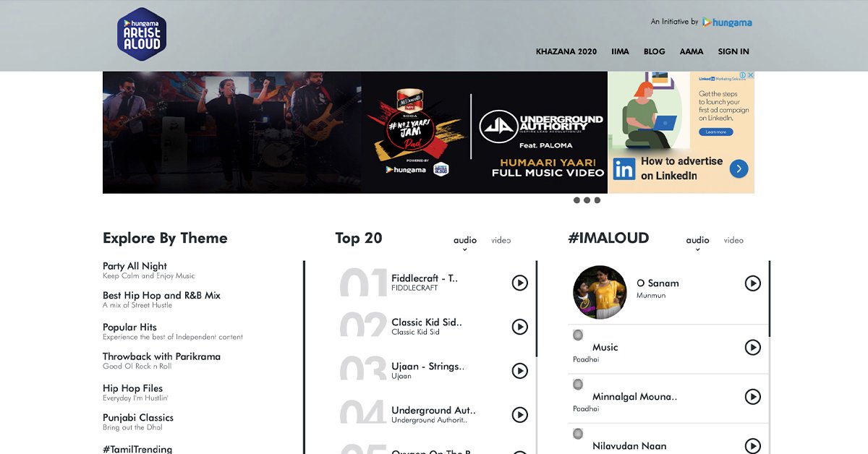868x454 pixels.
Task: Open the Hungama Artist Aloud logo
Action: 142,34
